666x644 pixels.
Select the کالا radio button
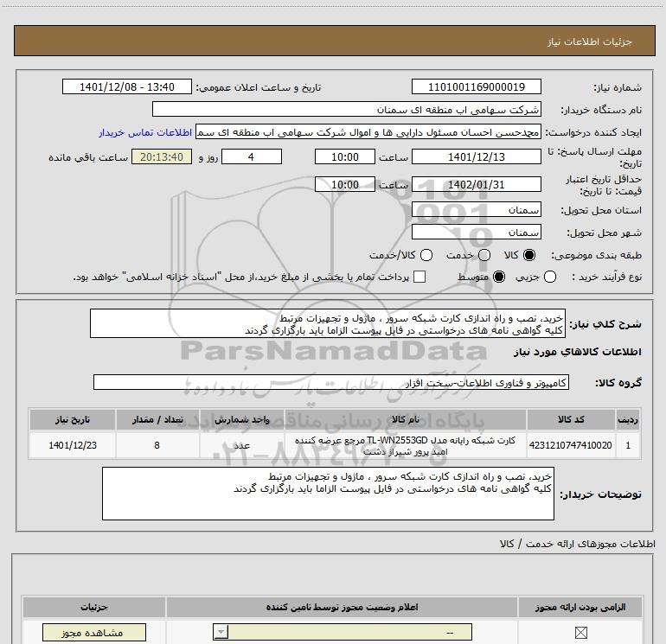(x=529, y=255)
